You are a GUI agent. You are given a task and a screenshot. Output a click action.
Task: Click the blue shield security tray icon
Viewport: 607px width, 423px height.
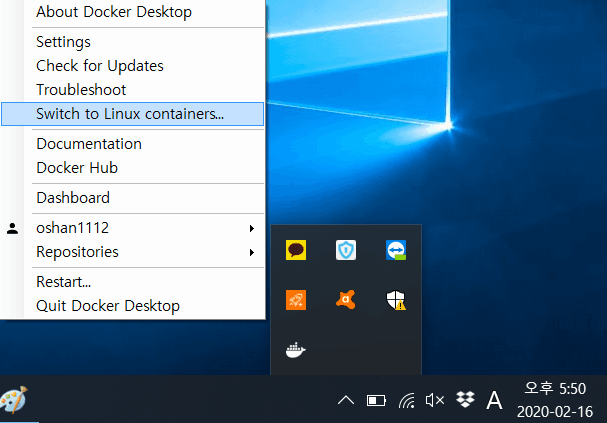coord(346,250)
